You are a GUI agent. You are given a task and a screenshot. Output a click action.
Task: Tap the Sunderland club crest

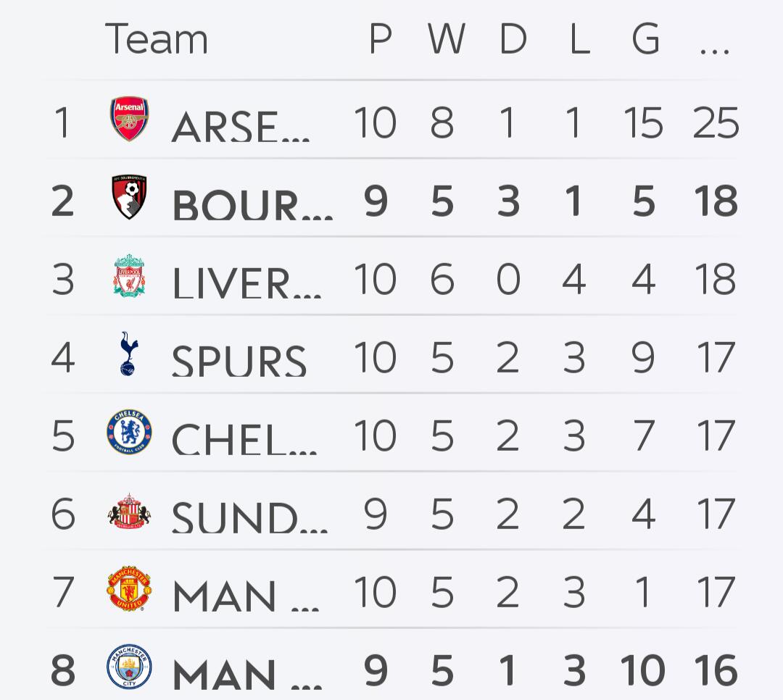[129, 512]
